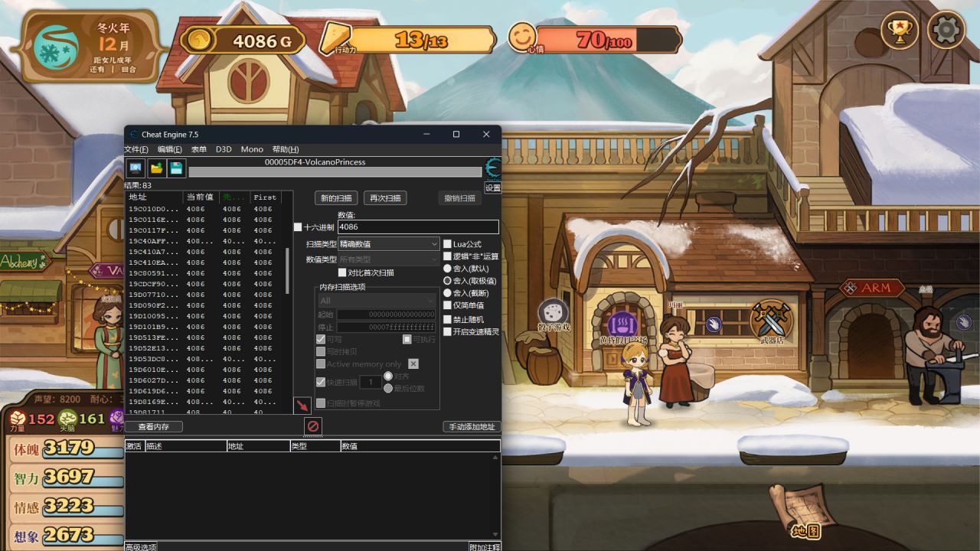
Task: Click the hand icon near the blacksmith
Action: point(963,322)
